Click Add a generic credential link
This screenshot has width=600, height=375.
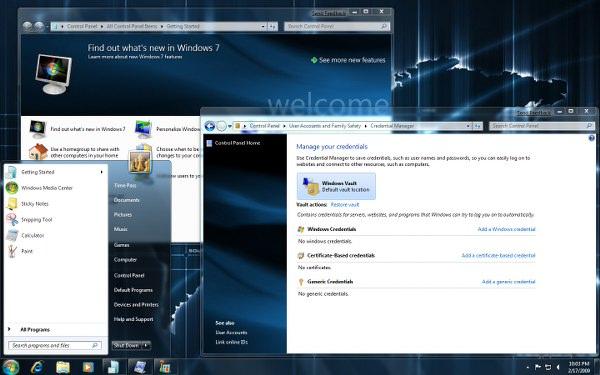point(509,282)
